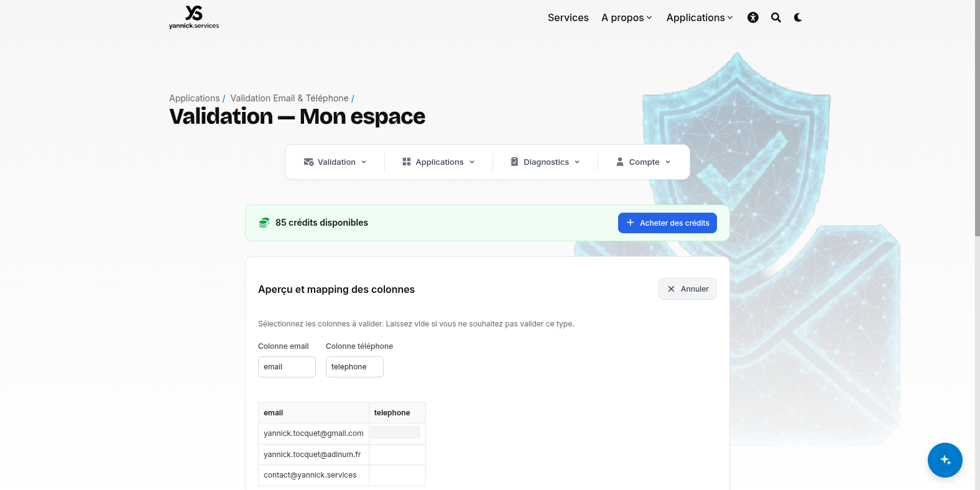Select yannick.tocquet@adinum.fr cell
The image size is (980, 490).
(313, 455)
